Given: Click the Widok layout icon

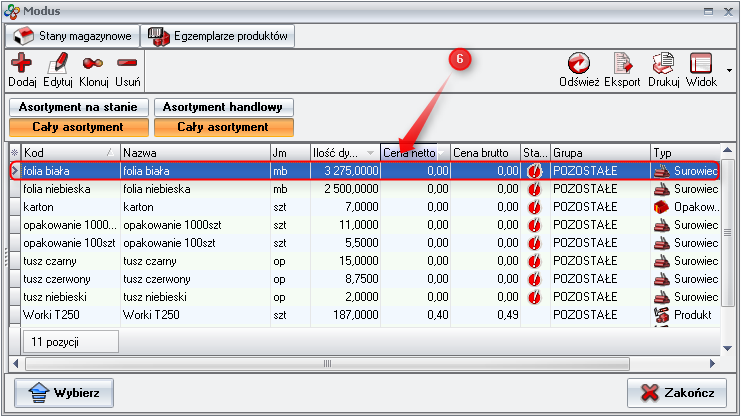Looking at the screenshot, I should tap(701, 64).
